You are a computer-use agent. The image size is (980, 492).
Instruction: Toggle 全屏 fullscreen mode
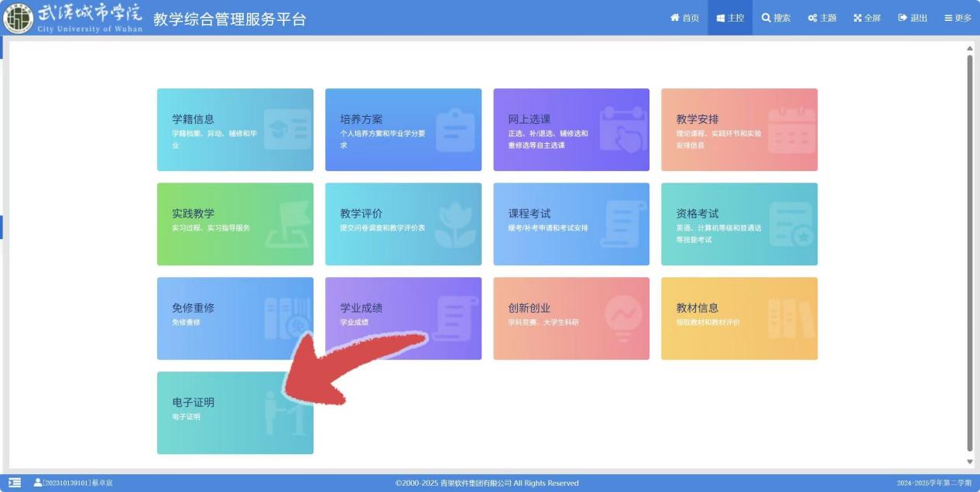[x=867, y=18]
